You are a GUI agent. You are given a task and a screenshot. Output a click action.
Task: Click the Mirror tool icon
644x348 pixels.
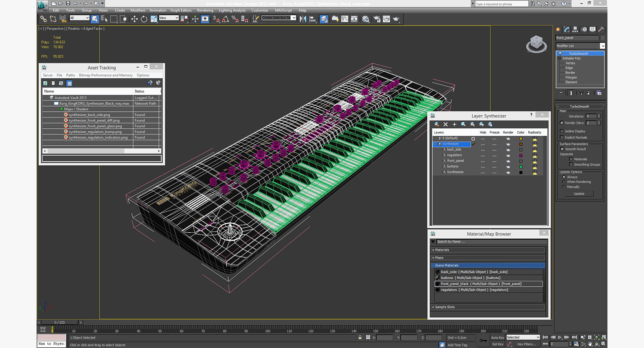(303, 19)
